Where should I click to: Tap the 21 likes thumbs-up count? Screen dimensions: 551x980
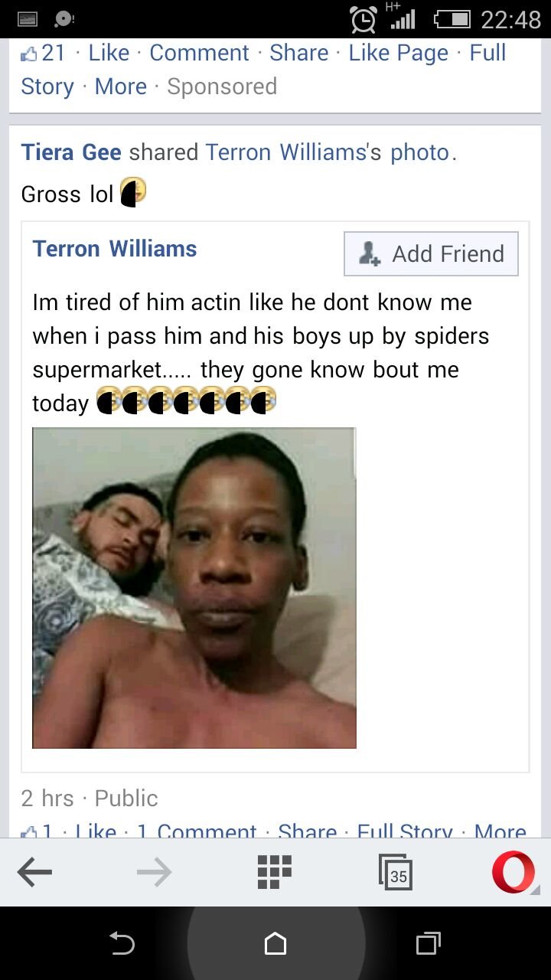(x=44, y=53)
